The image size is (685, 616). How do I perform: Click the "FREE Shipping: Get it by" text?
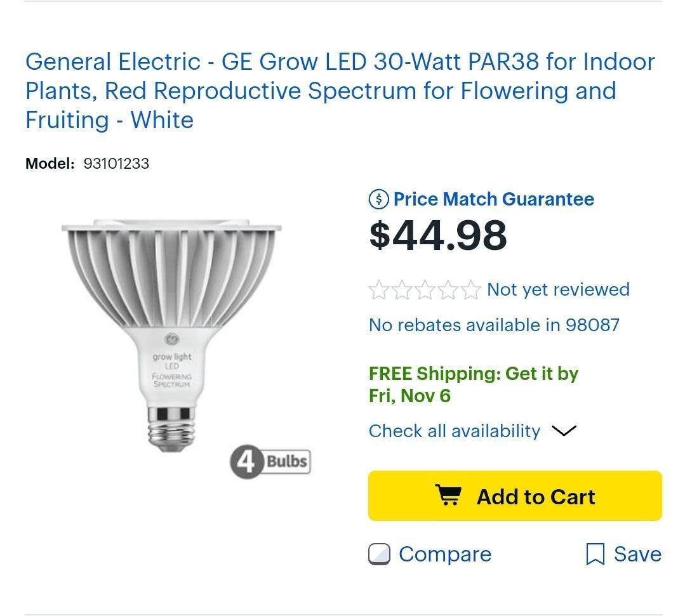coord(474,374)
